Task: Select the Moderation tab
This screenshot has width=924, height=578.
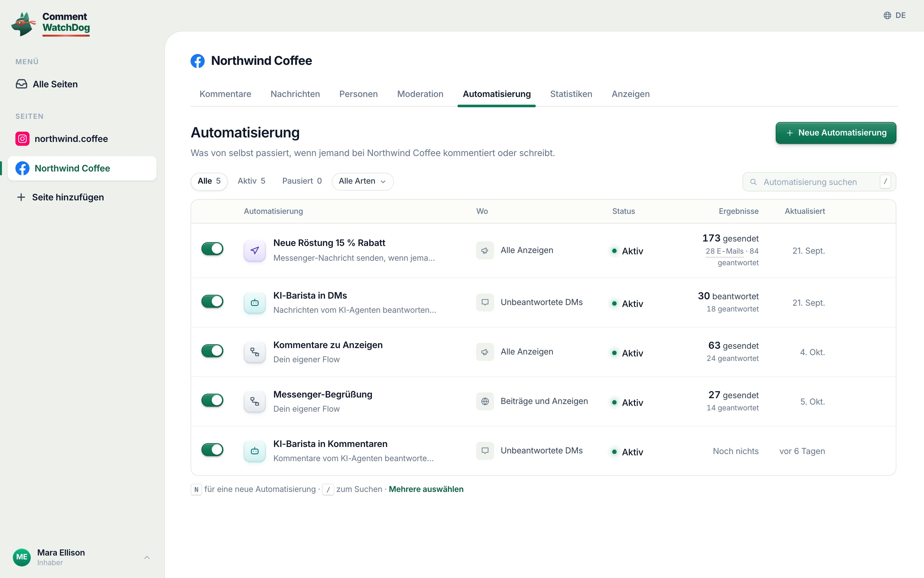Action: [420, 94]
